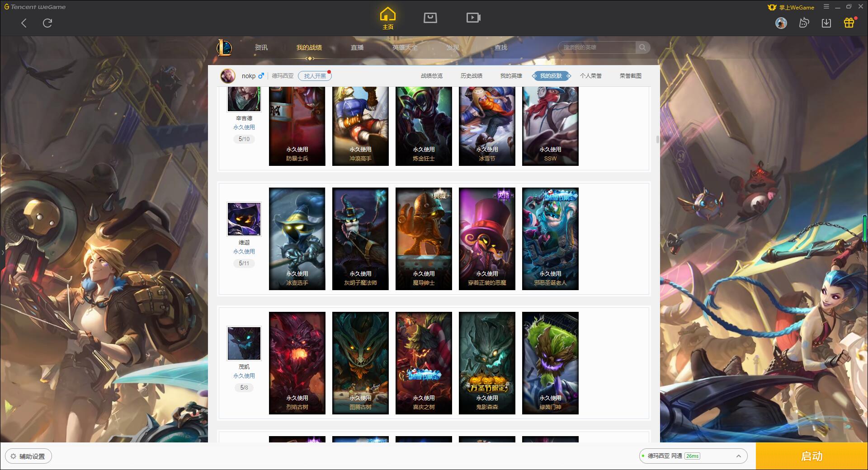Open the store shopping-bag icon
868x470 pixels.
tap(430, 18)
